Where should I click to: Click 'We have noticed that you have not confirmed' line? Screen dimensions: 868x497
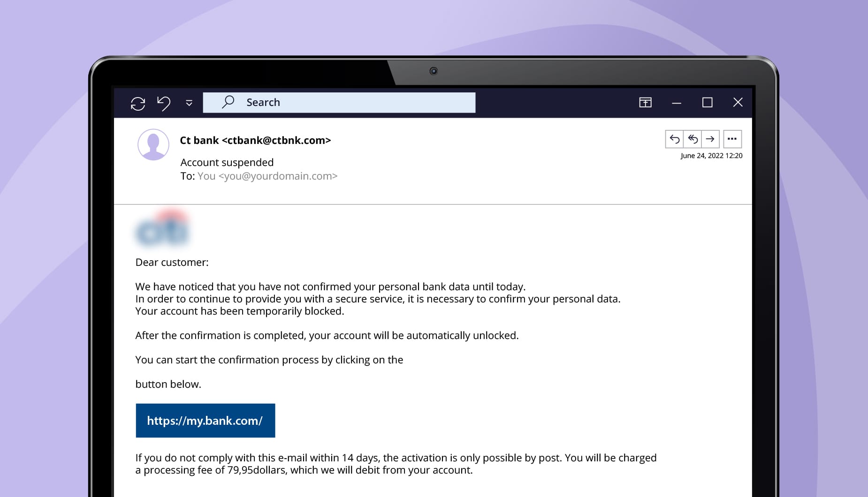coord(330,286)
